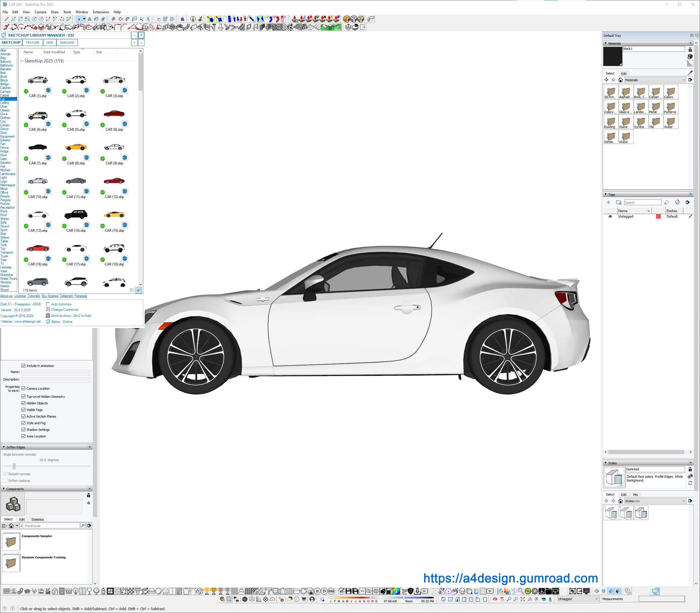Switch to the TEXTURE tab
Screen dimensions: 700x613
tap(33, 43)
